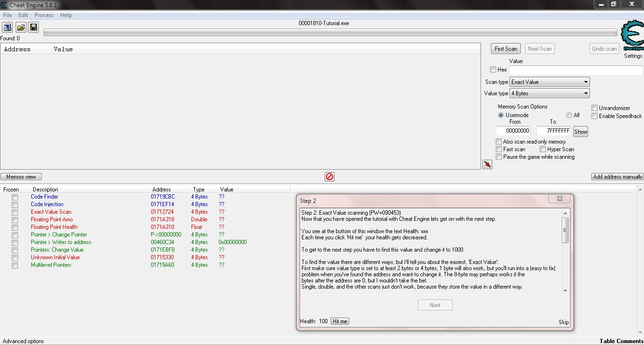Click the save floppy disk icon
644x345 pixels.
34,27
